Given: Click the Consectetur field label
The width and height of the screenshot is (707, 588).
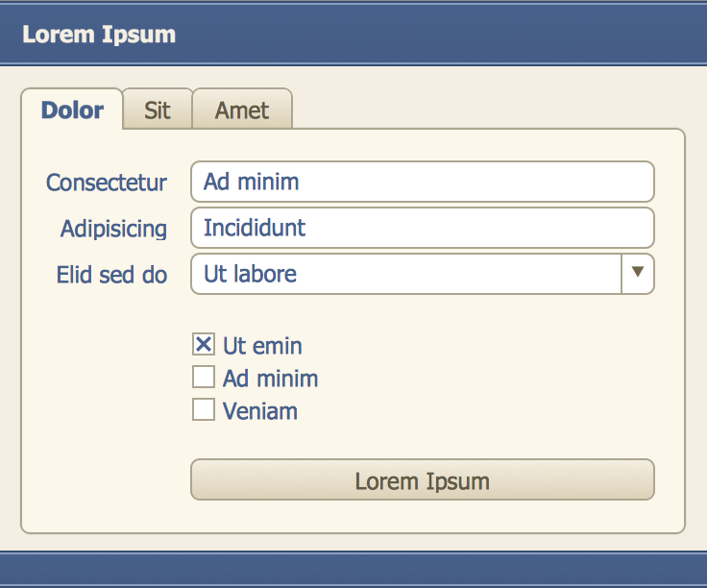Looking at the screenshot, I should pos(107,183).
